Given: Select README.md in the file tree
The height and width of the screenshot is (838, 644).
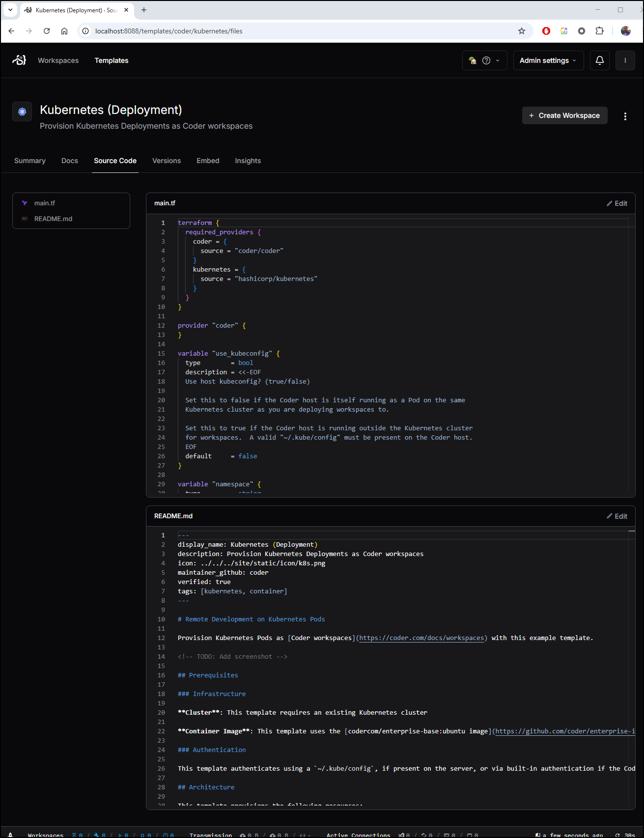Looking at the screenshot, I should click(71, 219).
